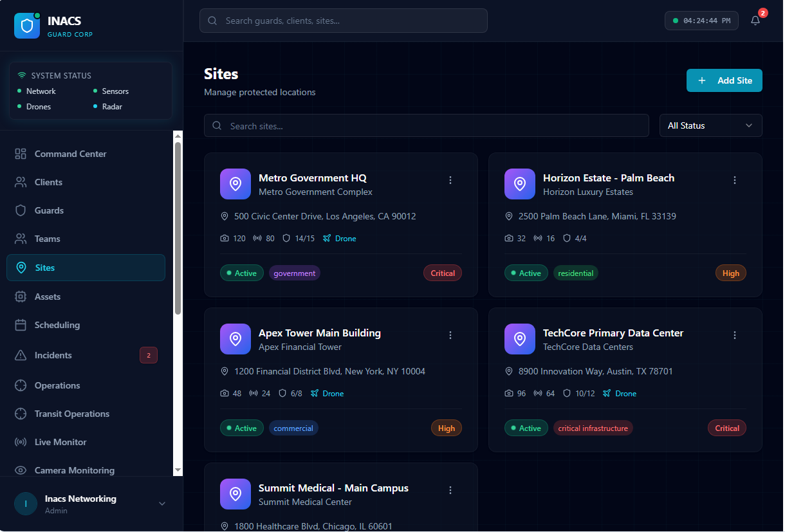Screen dimensions: 785x532
Task: Click the Camera Monitoring eye icon
Action: (x=21, y=470)
